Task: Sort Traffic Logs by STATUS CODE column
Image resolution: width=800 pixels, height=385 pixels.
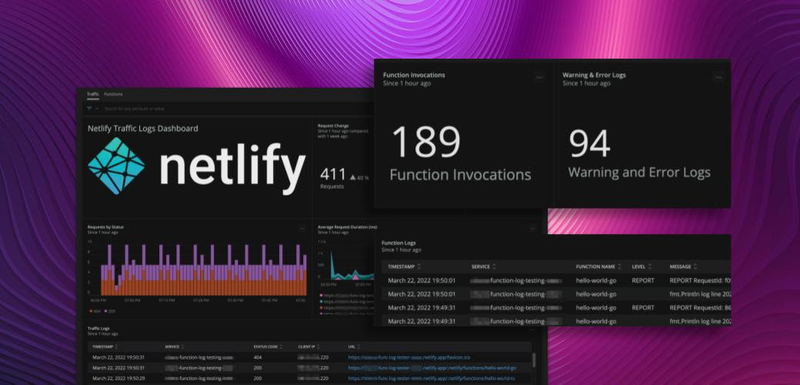Action: click(x=265, y=347)
